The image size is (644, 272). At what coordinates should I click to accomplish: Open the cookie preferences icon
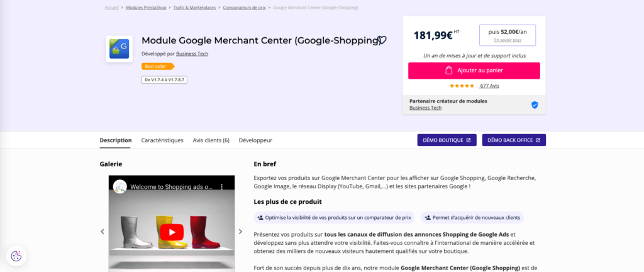(x=16, y=256)
